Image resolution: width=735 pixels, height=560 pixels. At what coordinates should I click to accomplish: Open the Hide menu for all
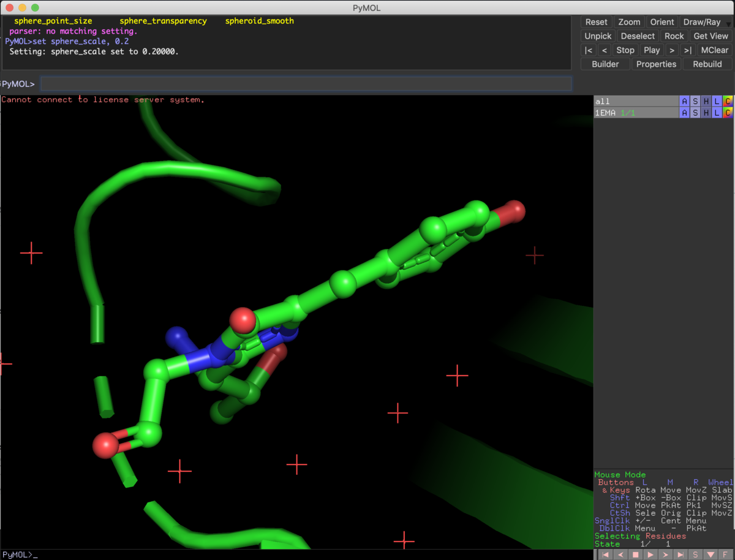coord(706,101)
